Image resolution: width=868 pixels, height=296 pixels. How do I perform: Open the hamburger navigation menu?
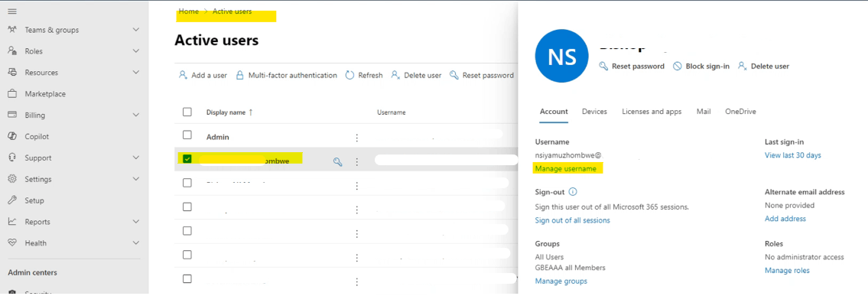tap(12, 11)
